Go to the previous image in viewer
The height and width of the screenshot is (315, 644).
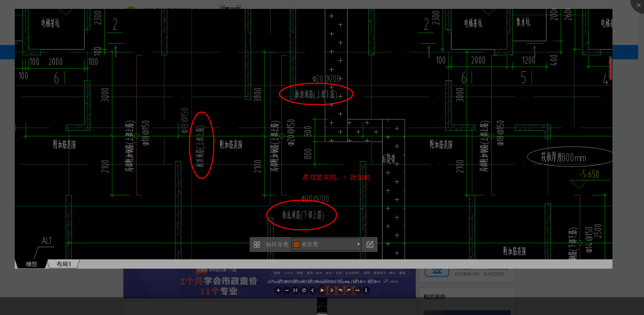[312, 290]
